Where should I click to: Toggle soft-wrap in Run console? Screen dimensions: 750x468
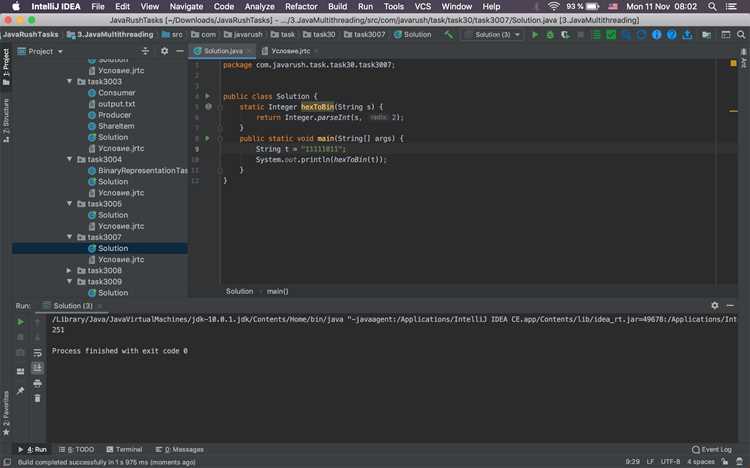37,353
